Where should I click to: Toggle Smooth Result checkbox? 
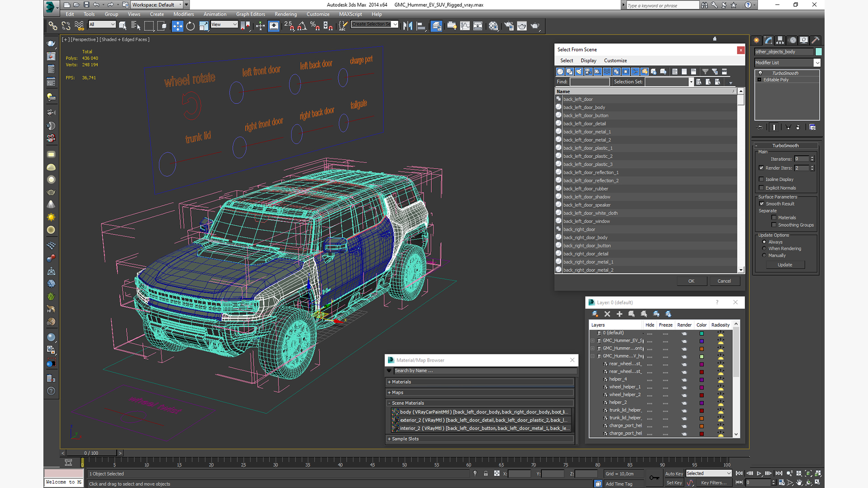click(x=762, y=204)
